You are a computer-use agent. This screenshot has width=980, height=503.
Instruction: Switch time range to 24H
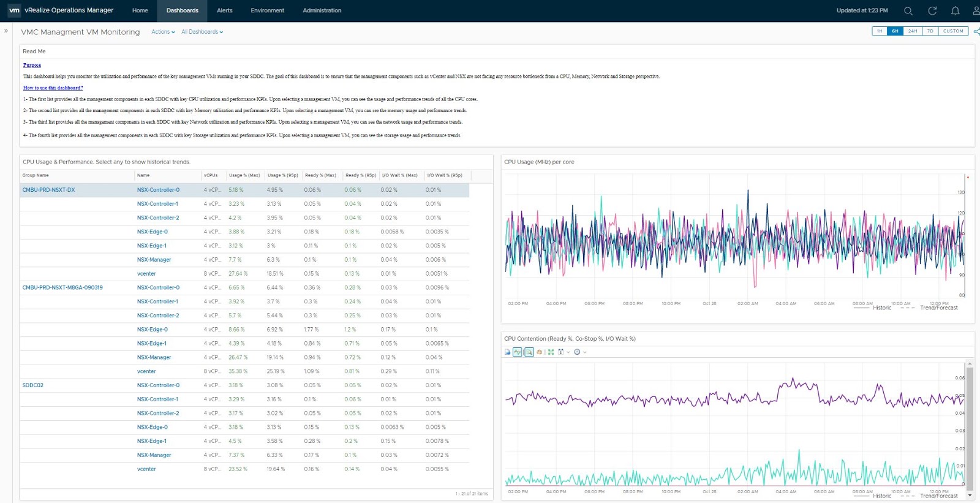click(x=913, y=31)
